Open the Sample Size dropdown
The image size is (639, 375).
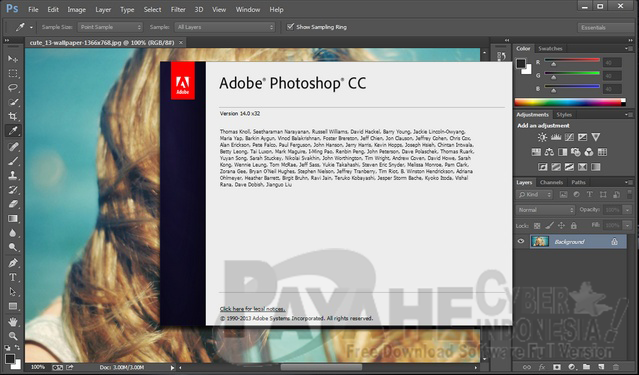click(x=110, y=27)
